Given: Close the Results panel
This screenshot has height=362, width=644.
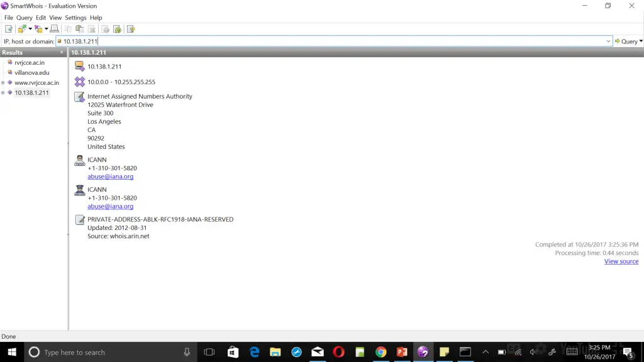Looking at the screenshot, I should click(62, 52).
